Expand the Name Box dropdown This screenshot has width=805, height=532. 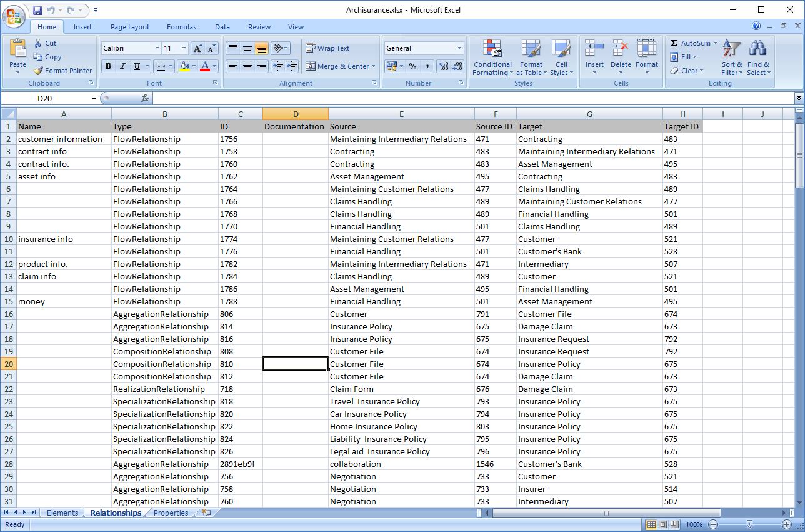[x=94, y=98]
